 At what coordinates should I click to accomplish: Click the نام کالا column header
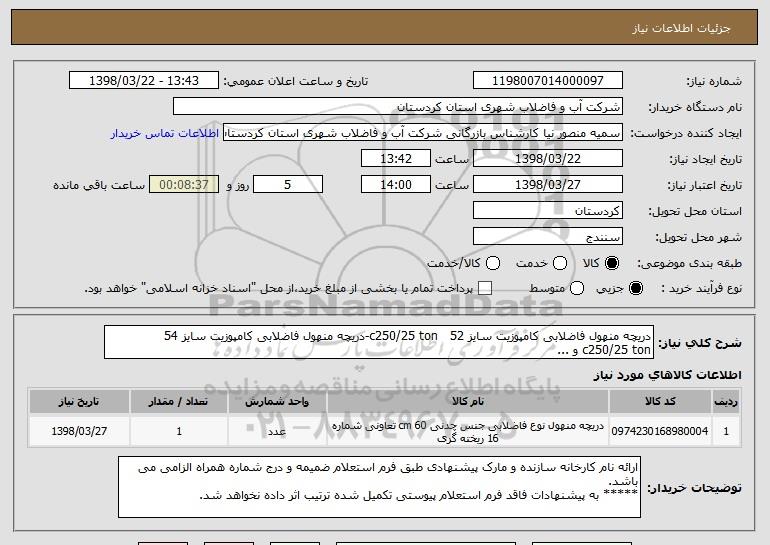[468, 402]
